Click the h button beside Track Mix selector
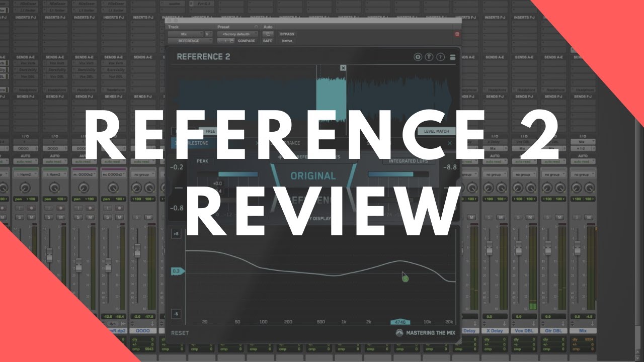Screen dimensions: 644x362 click(208, 34)
